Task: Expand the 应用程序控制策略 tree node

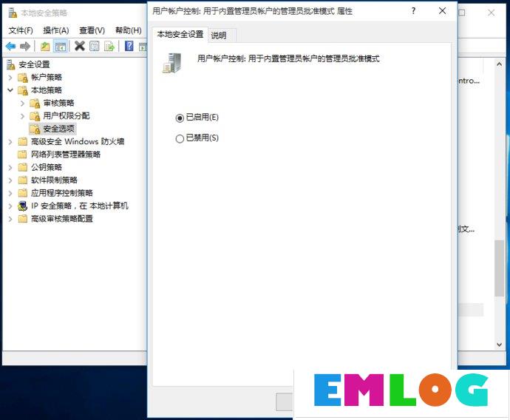Action: pyautogui.click(x=10, y=193)
